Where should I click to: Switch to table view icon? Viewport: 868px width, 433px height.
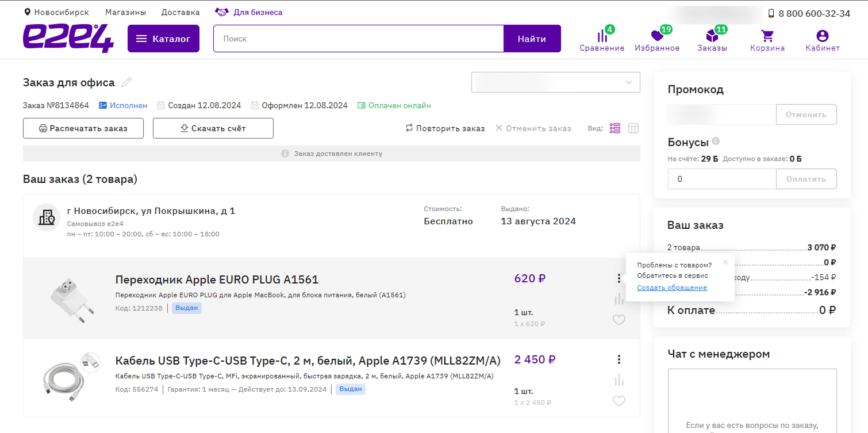pos(633,128)
